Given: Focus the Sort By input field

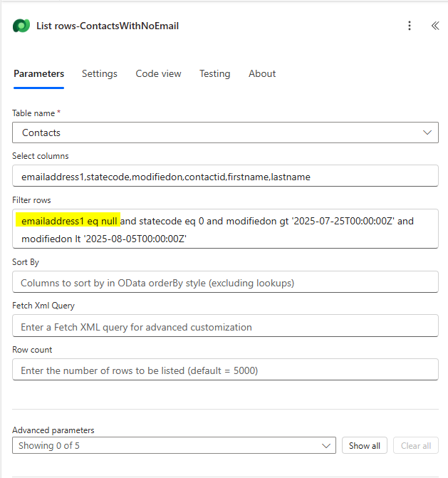Looking at the screenshot, I should [225, 282].
